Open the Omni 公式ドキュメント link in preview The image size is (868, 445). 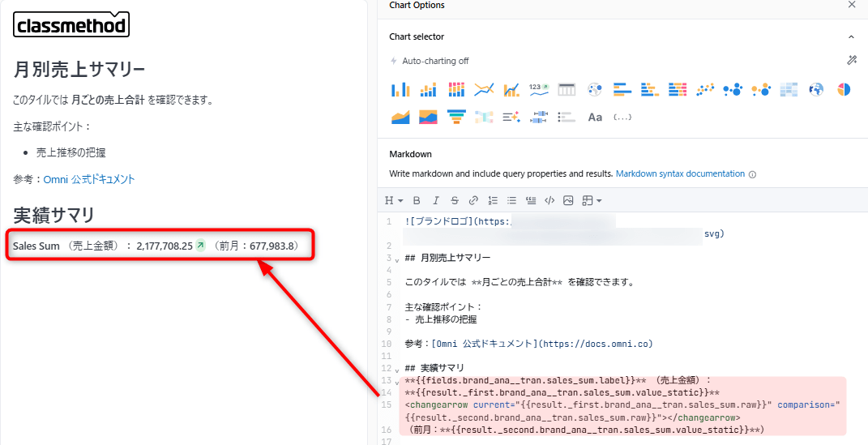coord(89,179)
